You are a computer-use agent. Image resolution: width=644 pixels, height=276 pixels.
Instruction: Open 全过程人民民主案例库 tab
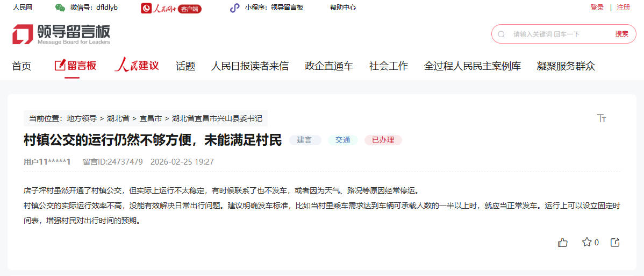[x=473, y=66]
